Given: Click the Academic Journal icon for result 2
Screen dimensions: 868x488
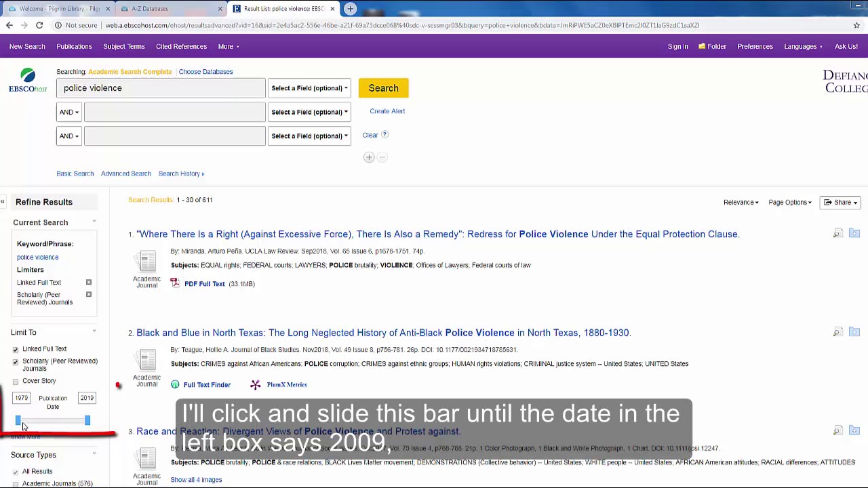Looking at the screenshot, I should pos(147,361).
